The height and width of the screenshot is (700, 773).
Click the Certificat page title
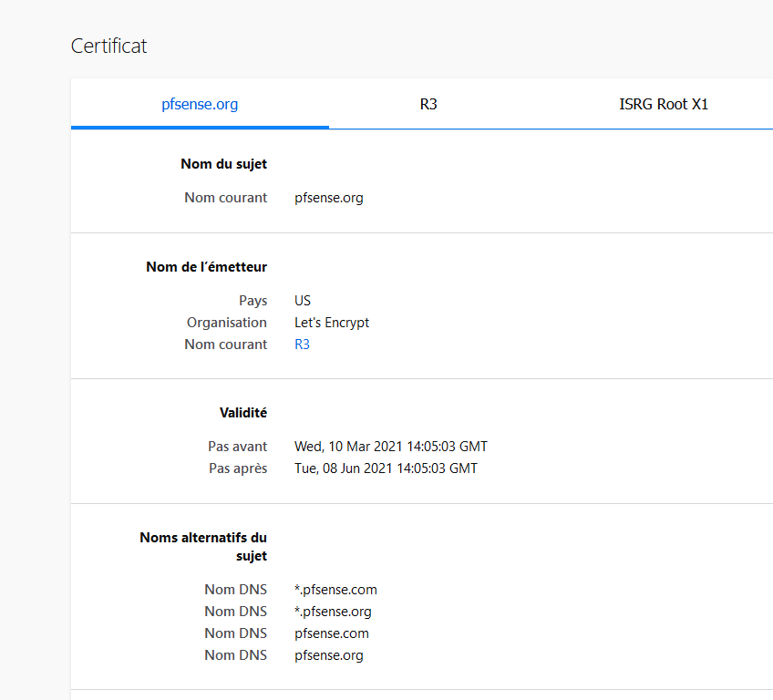click(109, 46)
